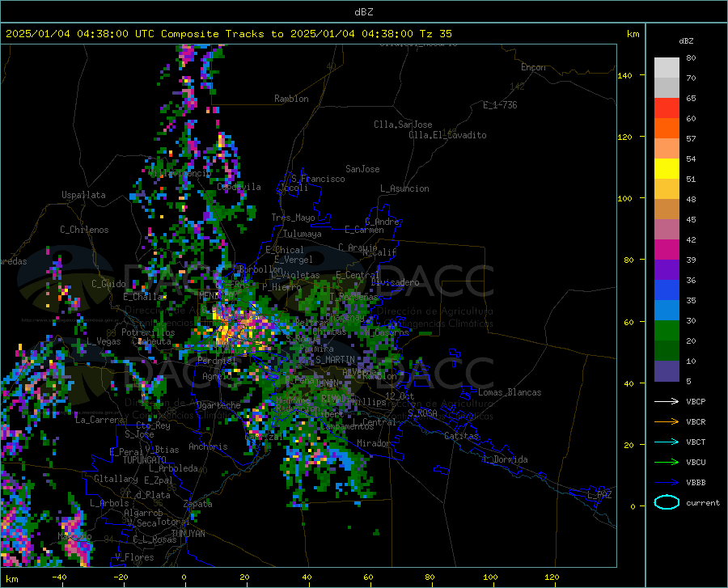Select the magenta 42 dBZ swatch
This screenshot has height=588, width=728.
(x=667, y=250)
